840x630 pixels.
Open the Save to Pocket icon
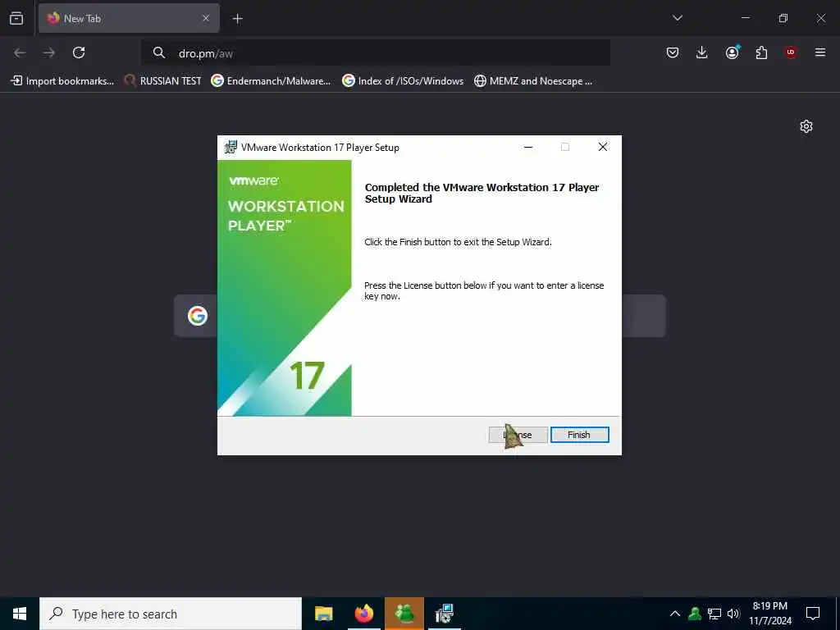coord(673,52)
